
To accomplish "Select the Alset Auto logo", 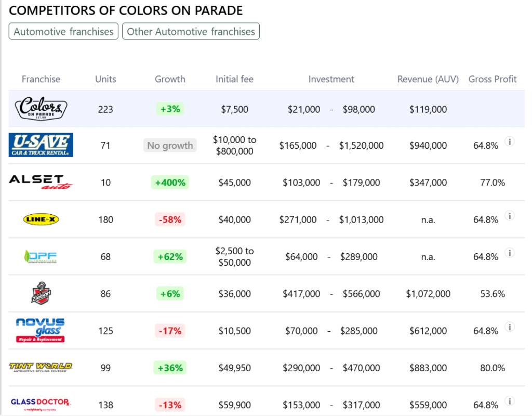I will 41,182.
